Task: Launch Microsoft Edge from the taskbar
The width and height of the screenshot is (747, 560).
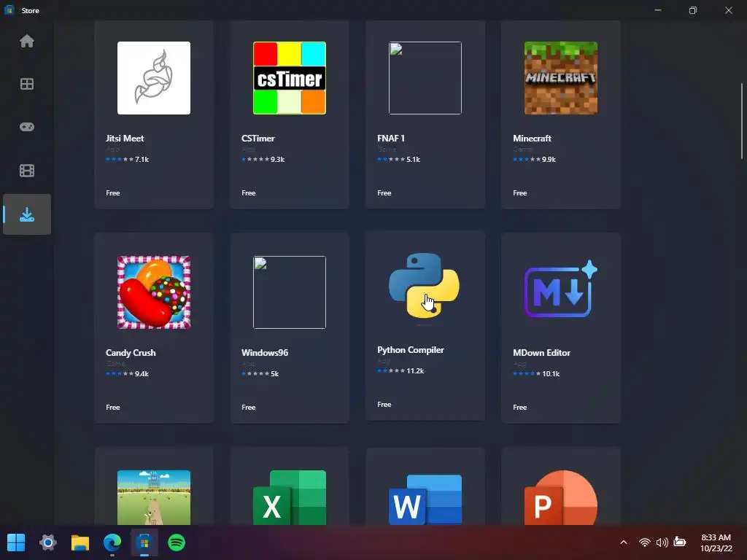Action: (x=112, y=542)
